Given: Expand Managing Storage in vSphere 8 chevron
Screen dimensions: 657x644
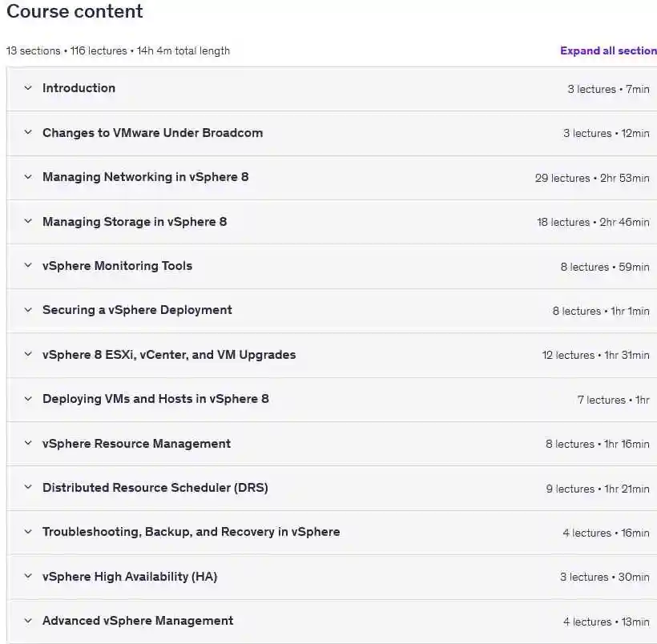Looking at the screenshot, I should point(28,221).
